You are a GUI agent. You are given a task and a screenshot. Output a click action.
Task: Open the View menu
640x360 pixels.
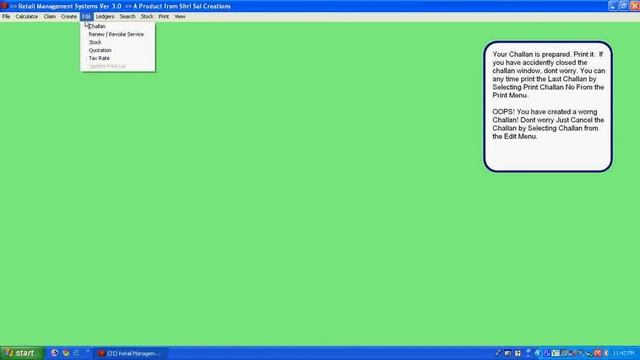[x=180, y=17]
